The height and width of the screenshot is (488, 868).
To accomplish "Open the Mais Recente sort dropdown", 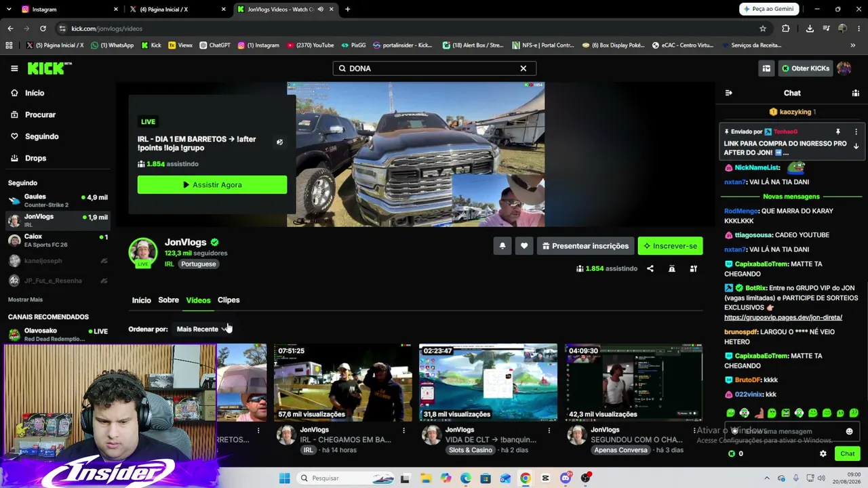I will pyautogui.click(x=202, y=329).
